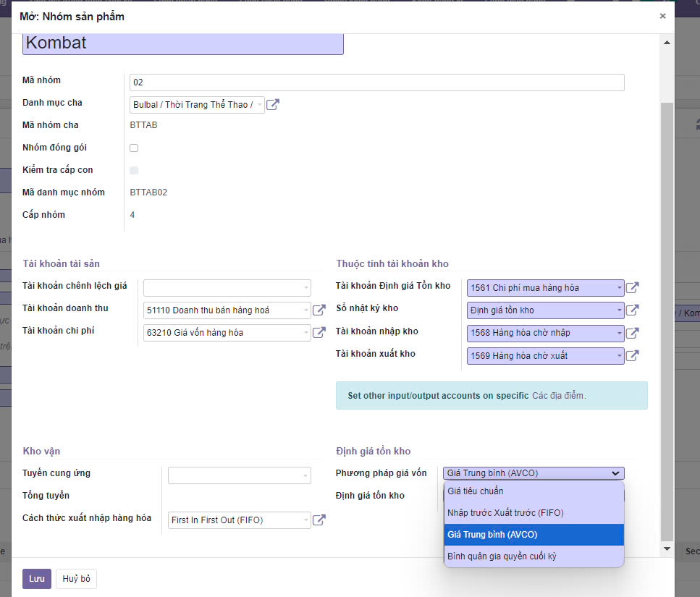Open external link for Tài khoản doanh thu
This screenshot has height=597, width=700.
(x=319, y=310)
